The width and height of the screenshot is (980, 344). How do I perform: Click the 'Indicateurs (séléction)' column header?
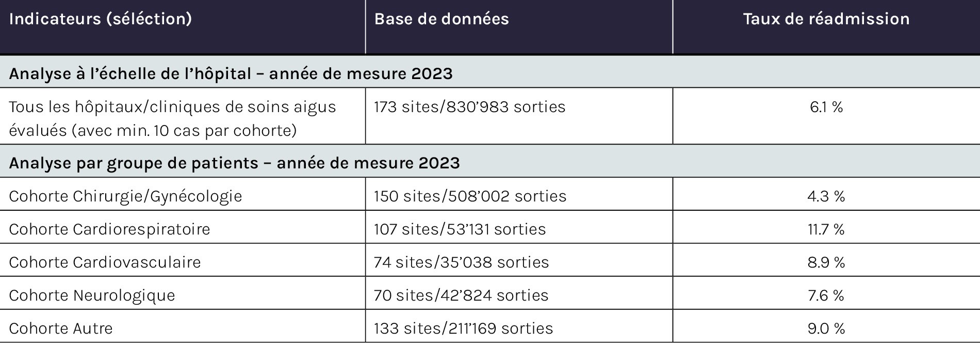click(x=101, y=19)
